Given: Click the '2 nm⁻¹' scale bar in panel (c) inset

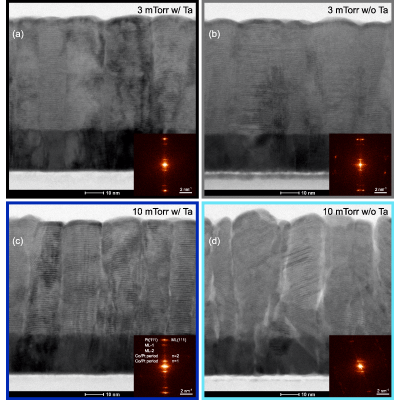Looking at the screenshot, I should click(186, 392).
